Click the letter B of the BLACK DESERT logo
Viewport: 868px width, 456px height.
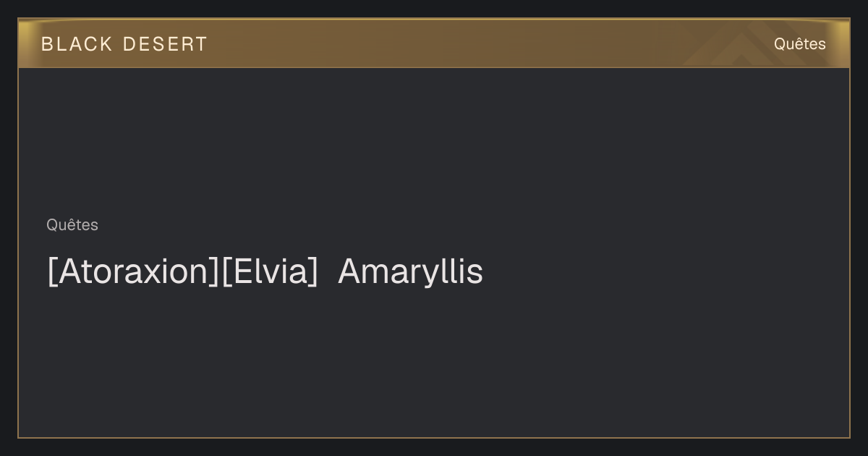click(x=47, y=44)
